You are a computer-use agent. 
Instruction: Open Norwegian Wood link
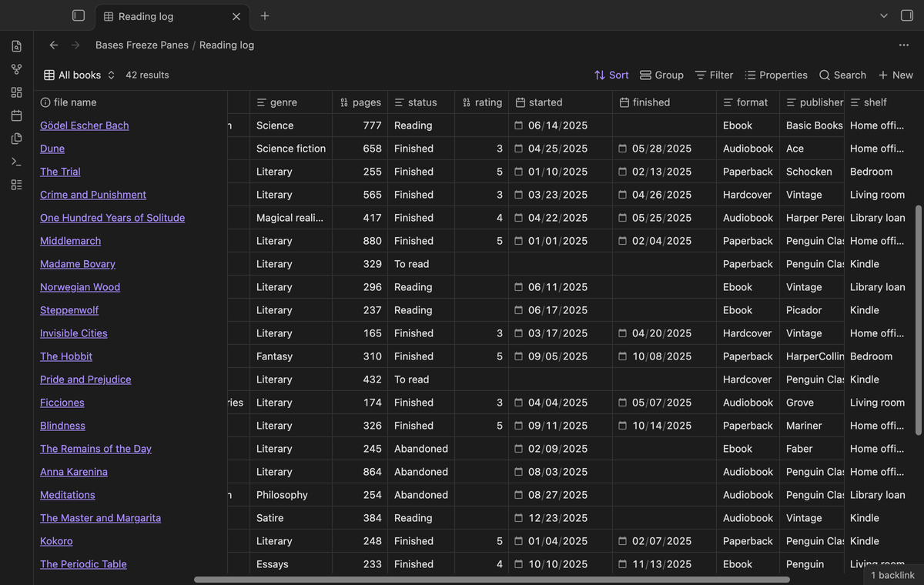[x=80, y=287]
